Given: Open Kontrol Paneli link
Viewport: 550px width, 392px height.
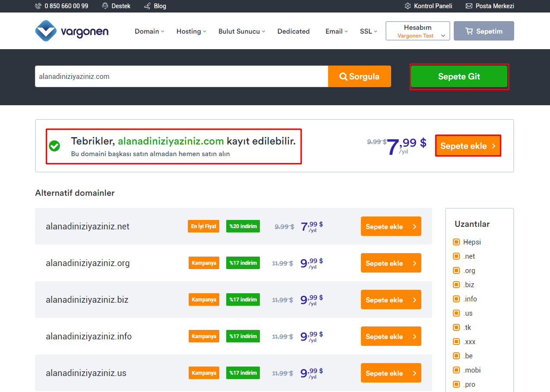Looking at the screenshot, I should (428, 6).
